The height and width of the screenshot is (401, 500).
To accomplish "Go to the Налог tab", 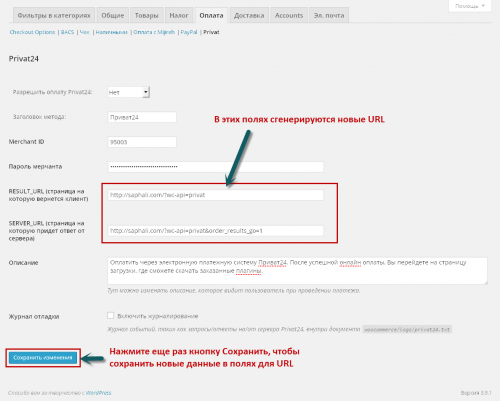I will pyautogui.click(x=179, y=15).
